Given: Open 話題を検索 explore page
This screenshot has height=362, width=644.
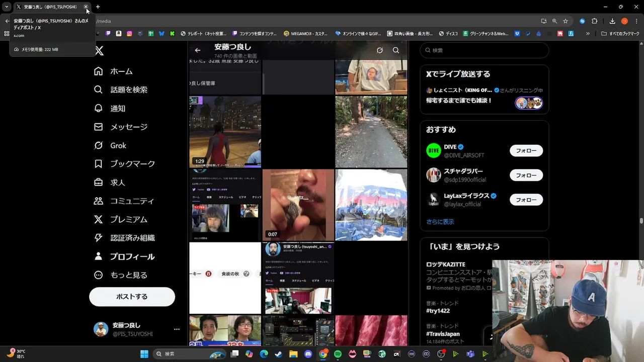Looking at the screenshot, I should point(121,90).
